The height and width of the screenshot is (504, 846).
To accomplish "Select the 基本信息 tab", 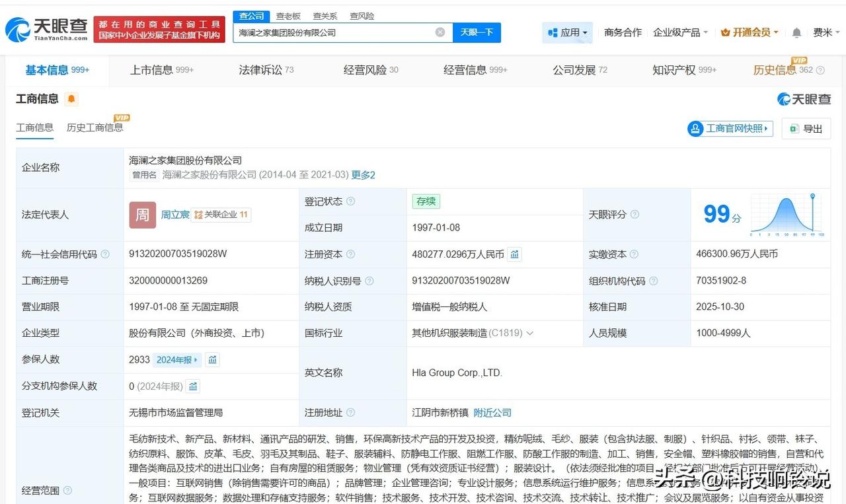I will coord(57,70).
